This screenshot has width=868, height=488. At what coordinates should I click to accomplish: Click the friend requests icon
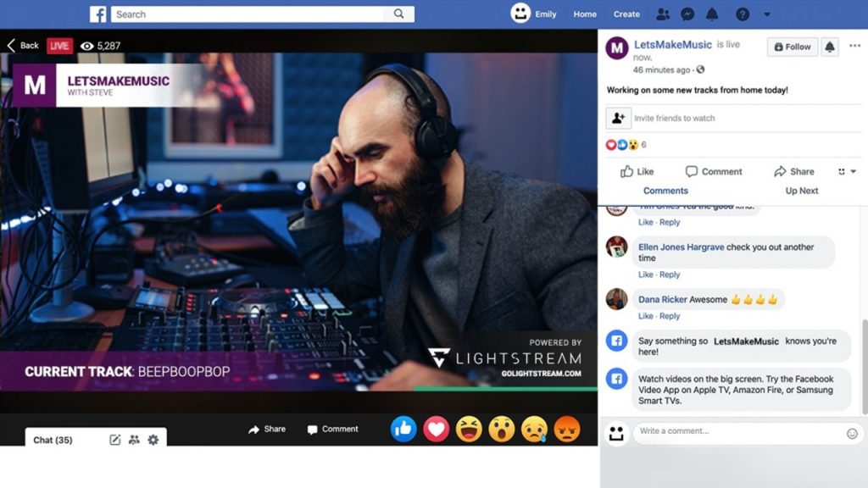[663, 14]
